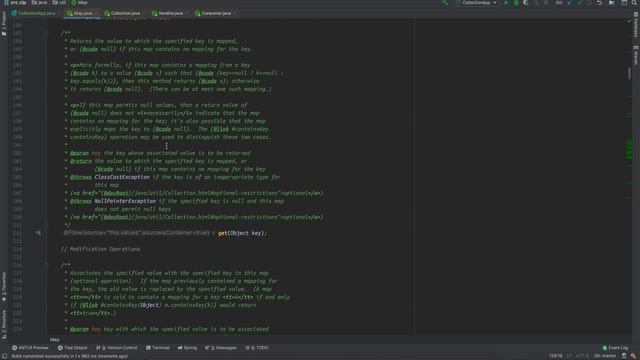Viewport: 640px width, 360px height.
Task: Open the Favorites tool window stripe
Action: click(4, 287)
